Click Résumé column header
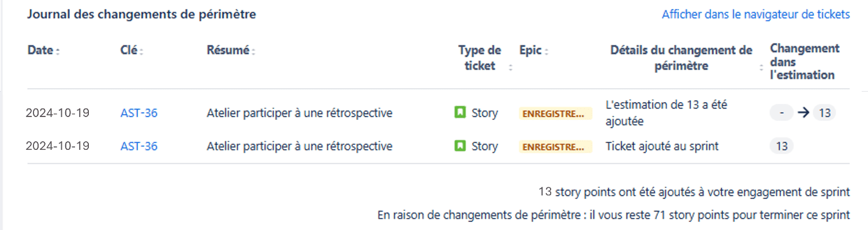The image size is (868, 230). [x=228, y=51]
